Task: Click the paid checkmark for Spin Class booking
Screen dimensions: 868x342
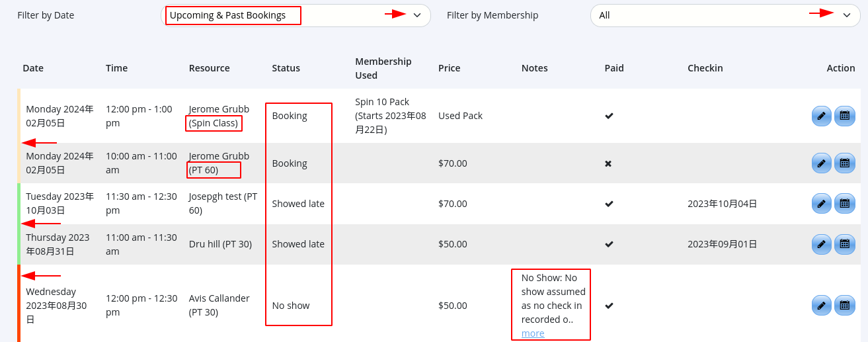Action: pyautogui.click(x=609, y=116)
